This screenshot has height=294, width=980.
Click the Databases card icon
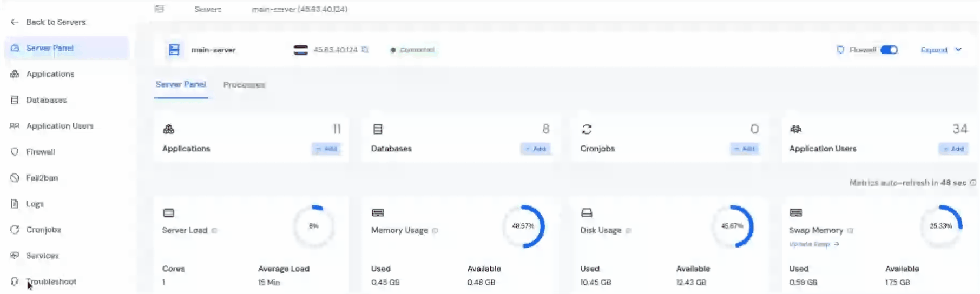(x=378, y=129)
